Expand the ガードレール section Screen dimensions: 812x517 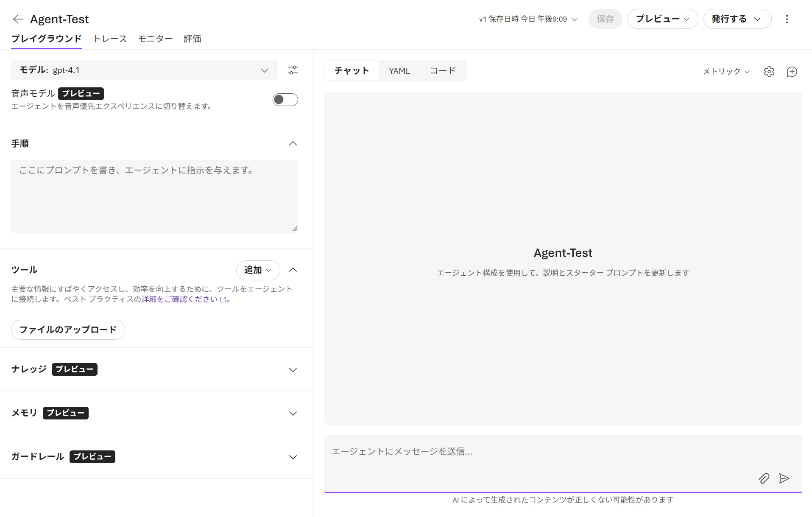tap(293, 457)
